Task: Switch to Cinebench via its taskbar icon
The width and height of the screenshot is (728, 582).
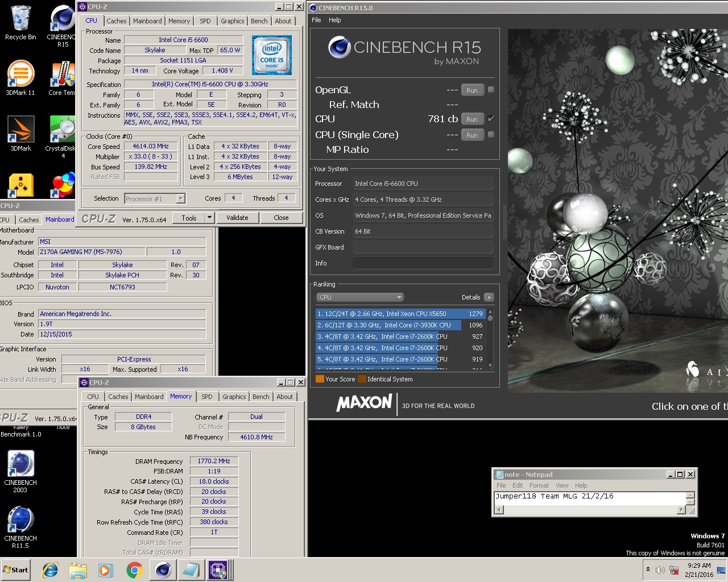Action: pos(163,570)
